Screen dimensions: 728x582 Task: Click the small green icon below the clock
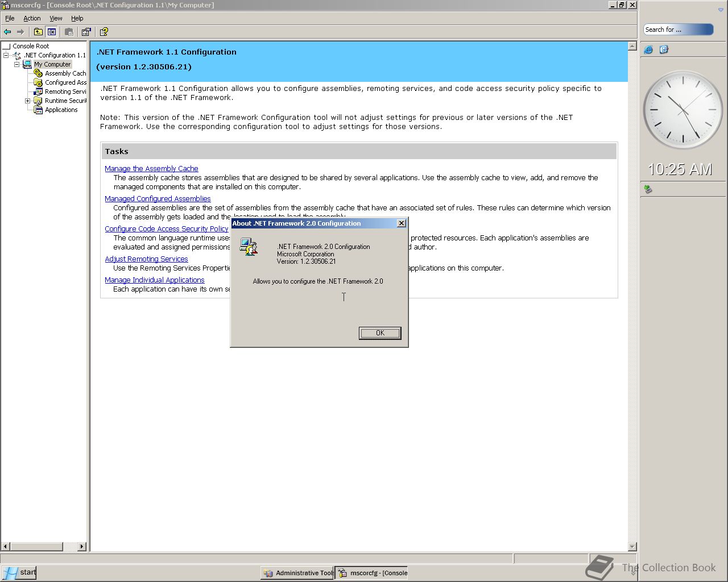[648, 189]
